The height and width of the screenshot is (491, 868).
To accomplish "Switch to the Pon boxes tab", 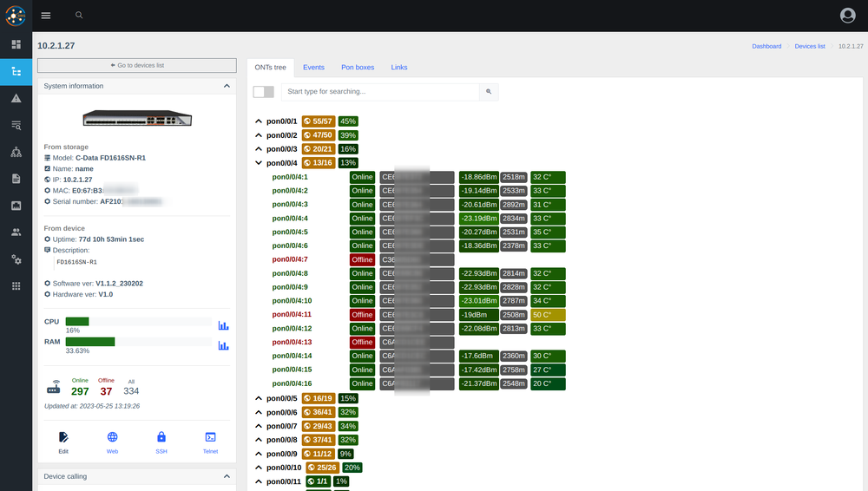I will point(358,67).
